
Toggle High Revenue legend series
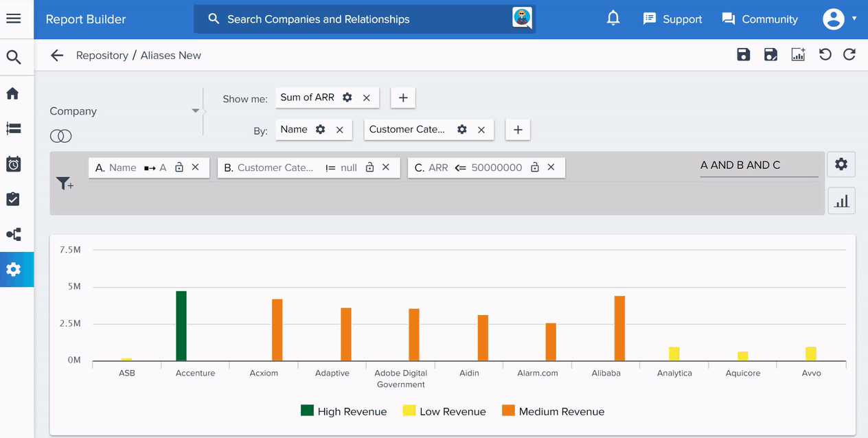click(344, 411)
